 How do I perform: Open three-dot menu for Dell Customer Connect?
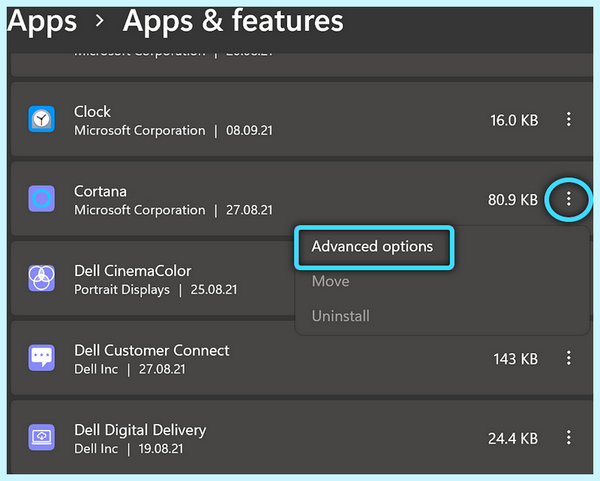pyautogui.click(x=569, y=358)
